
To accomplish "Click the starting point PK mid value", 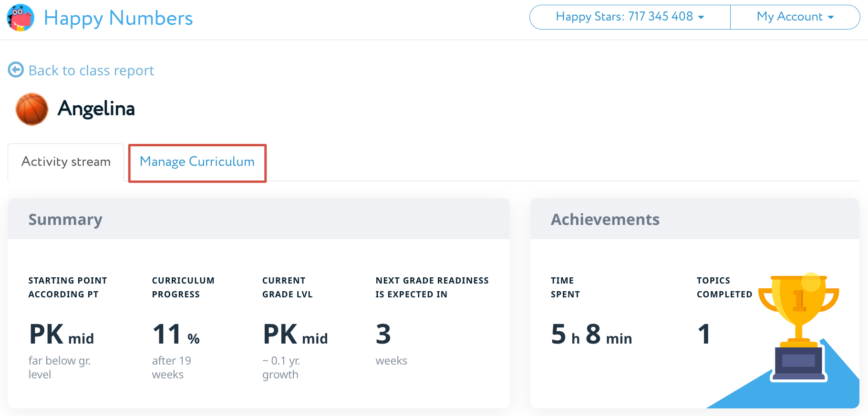I will 61,335.
